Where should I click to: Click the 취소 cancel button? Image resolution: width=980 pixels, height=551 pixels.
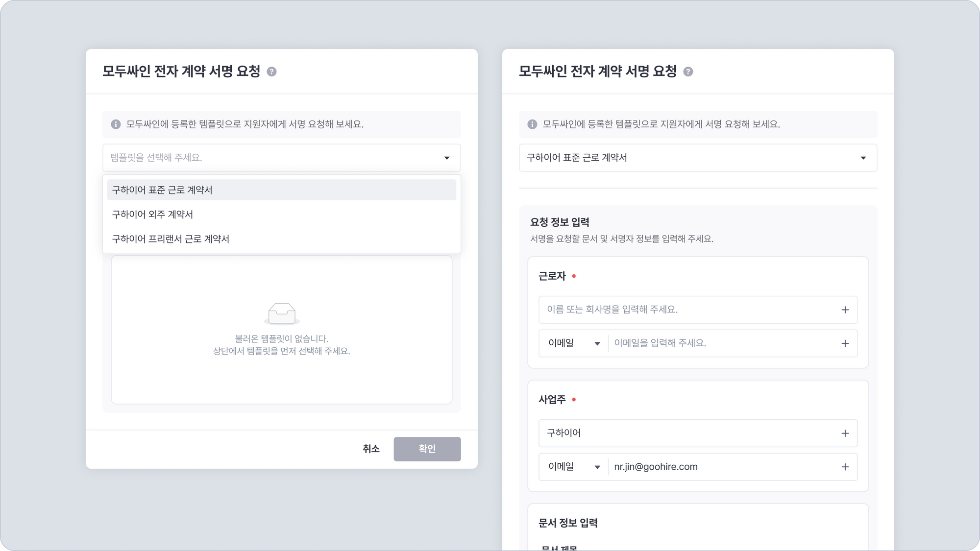click(371, 449)
